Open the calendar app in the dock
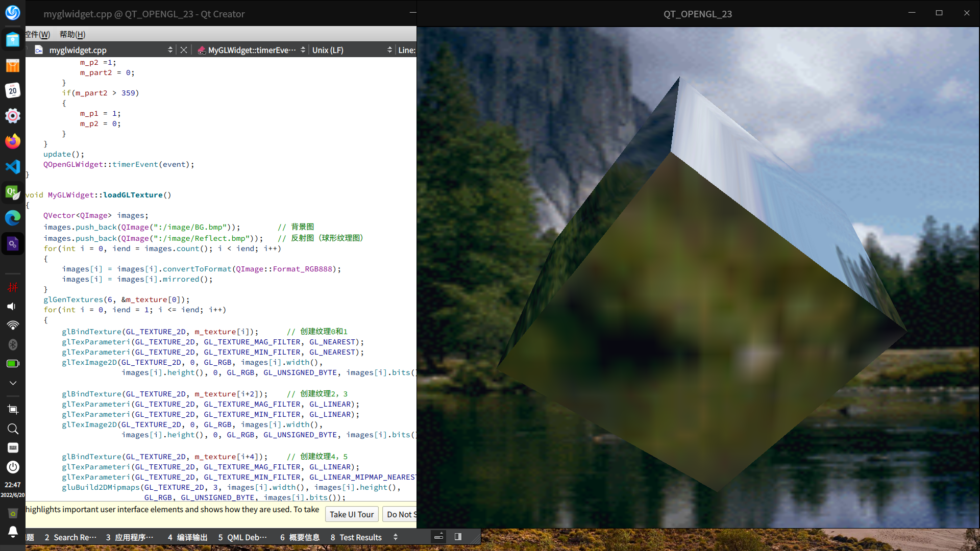 click(x=12, y=91)
